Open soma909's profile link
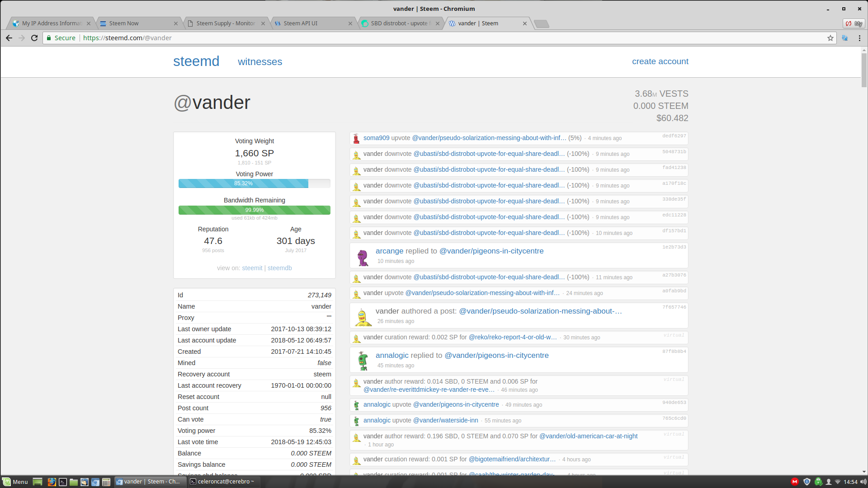Screen dimensions: 868x488 click(x=376, y=138)
